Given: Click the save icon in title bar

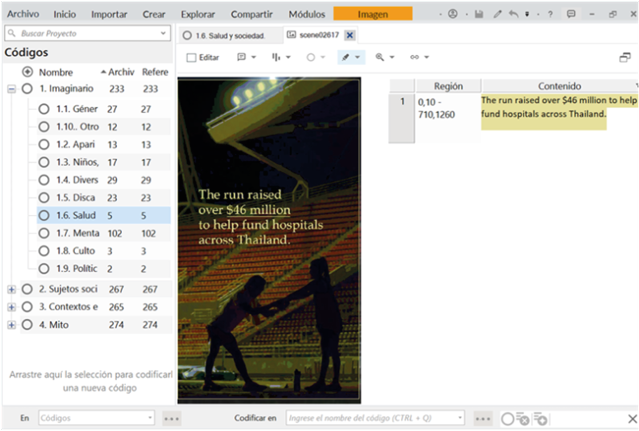Looking at the screenshot, I should pyautogui.click(x=480, y=14).
